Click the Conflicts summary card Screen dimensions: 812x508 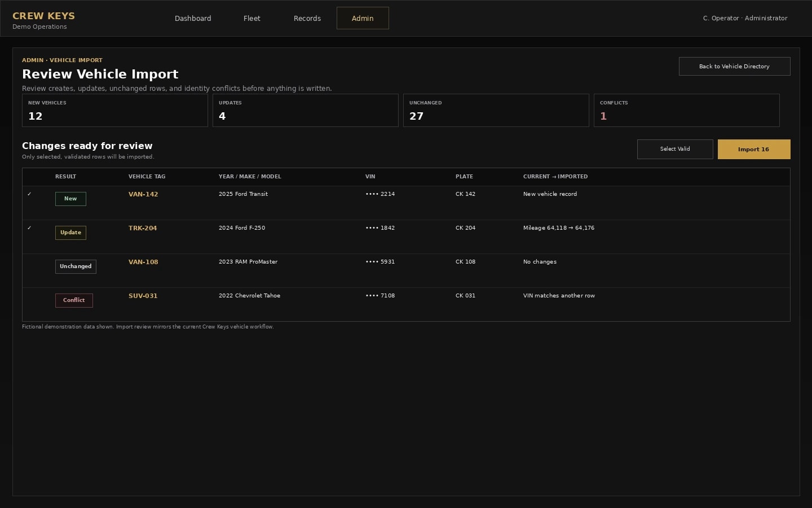(x=687, y=110)
